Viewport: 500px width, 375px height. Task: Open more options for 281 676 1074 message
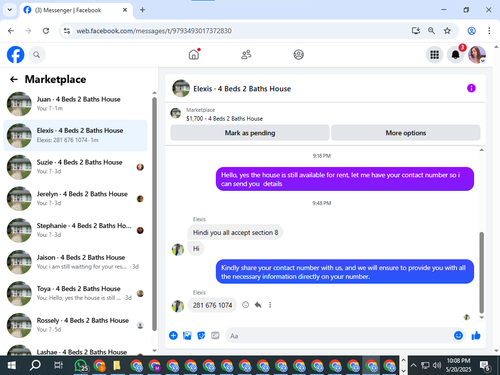[270, 305]
